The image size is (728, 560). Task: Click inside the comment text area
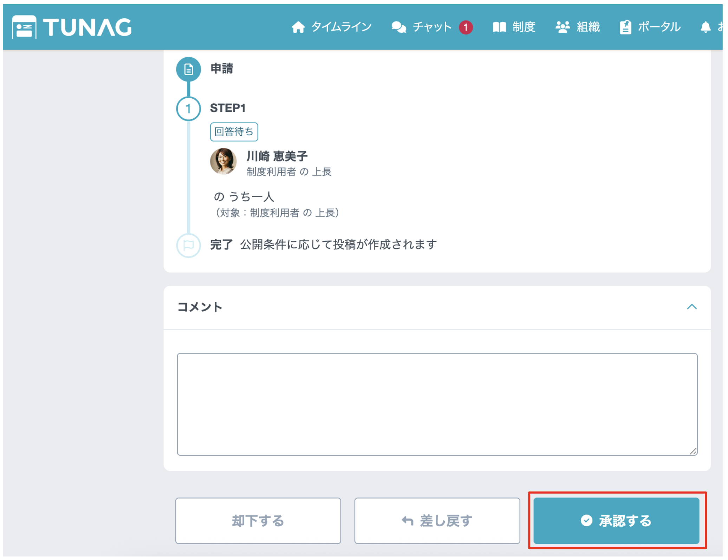click(437, 404)
